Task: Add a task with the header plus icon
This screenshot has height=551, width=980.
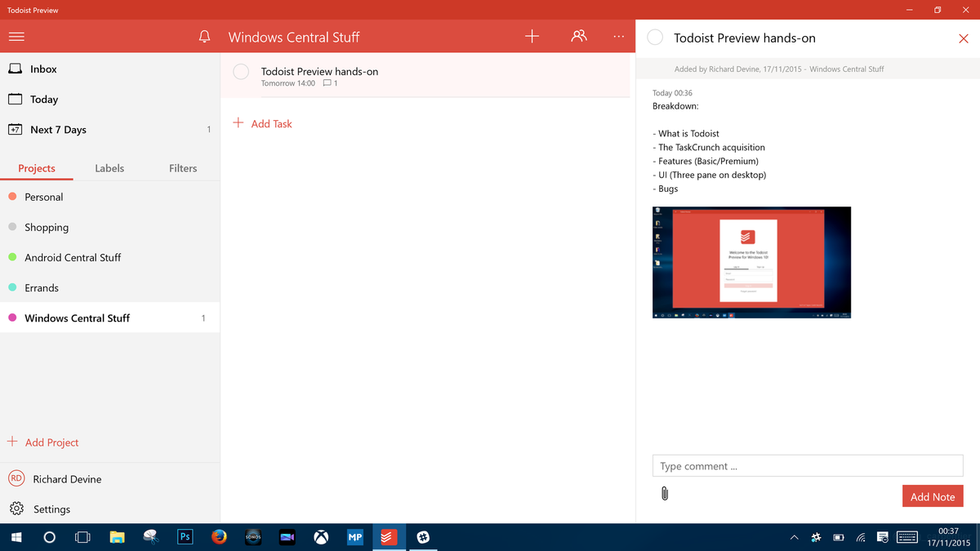Action: [x=532, y=37]
